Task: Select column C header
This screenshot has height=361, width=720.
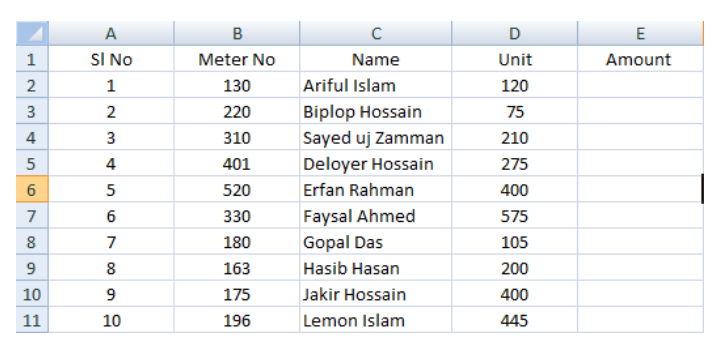Action: pyautogui.click(x=376, y=33)
